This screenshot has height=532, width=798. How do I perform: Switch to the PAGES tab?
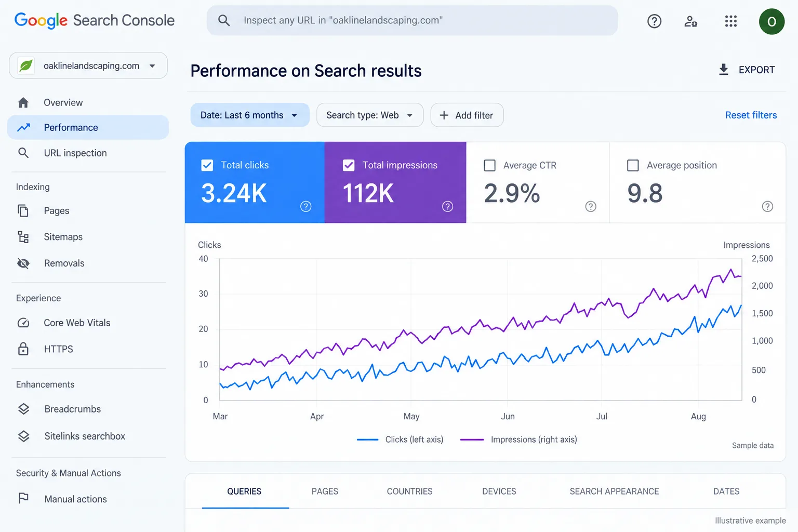325,491
